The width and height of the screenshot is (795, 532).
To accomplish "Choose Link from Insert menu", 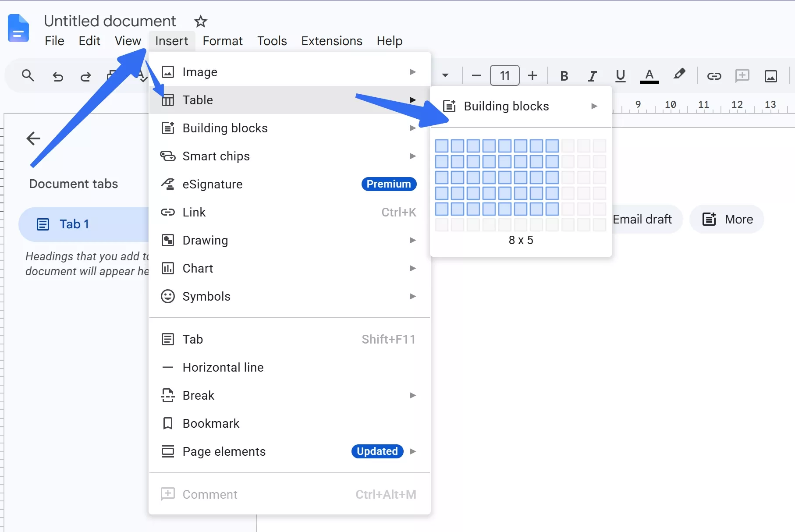I will coord(289,212).
